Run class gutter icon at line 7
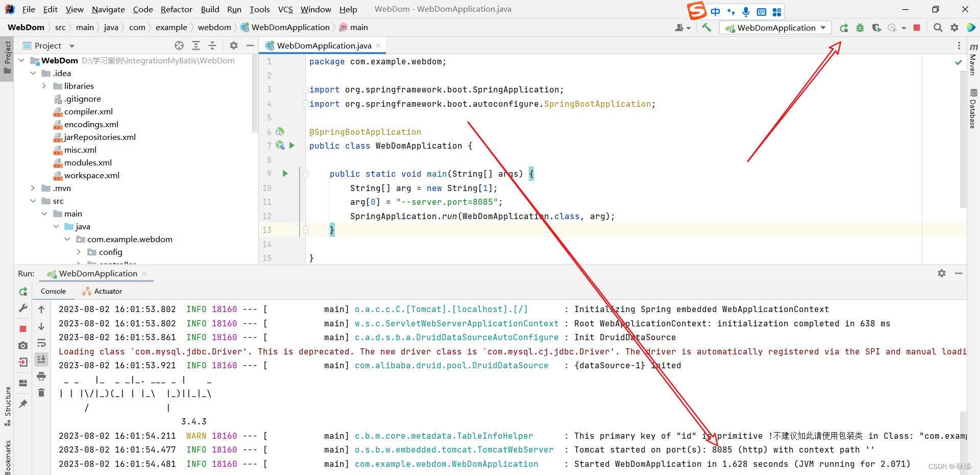980x475 pixels. [292, 146]
